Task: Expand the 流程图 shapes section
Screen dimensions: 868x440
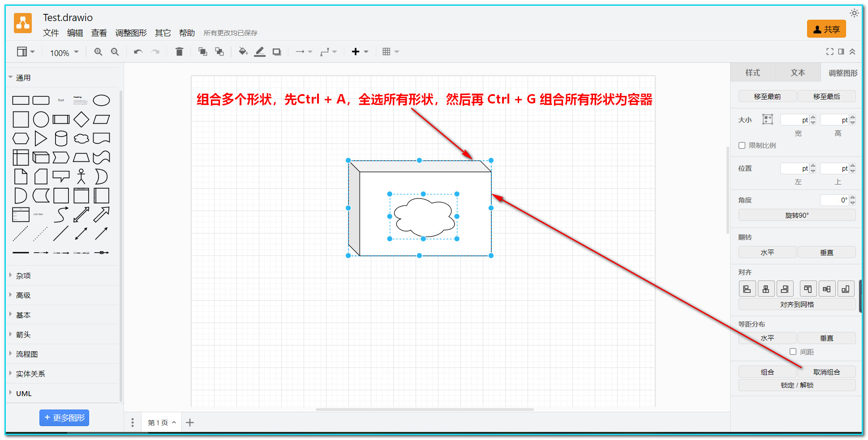Action: point(63,354)
